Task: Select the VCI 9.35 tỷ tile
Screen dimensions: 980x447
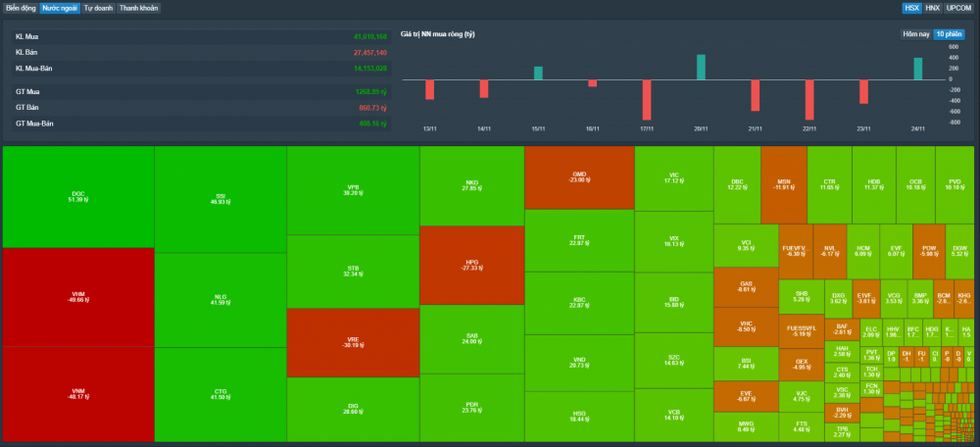Action: click(746, 246)
